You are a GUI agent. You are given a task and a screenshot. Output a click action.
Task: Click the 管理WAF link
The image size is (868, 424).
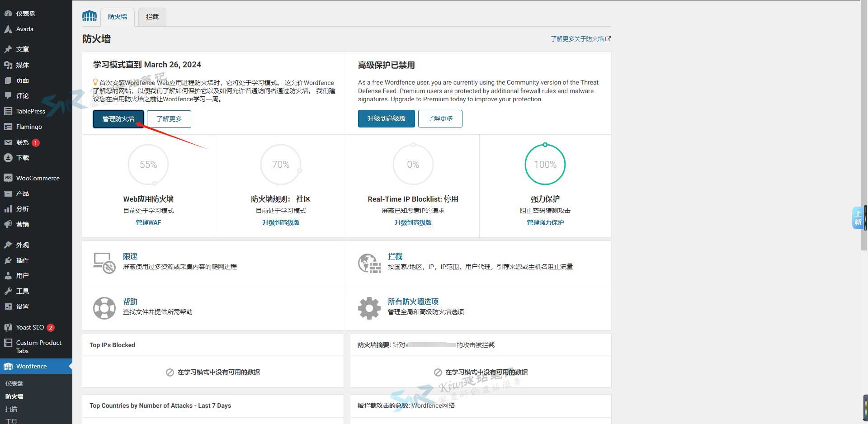[x=148, y=222]
